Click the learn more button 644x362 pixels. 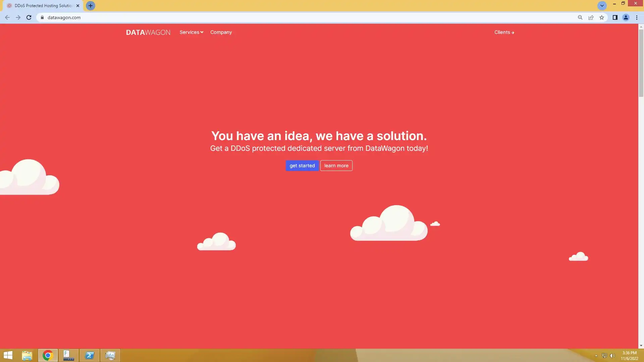[336, 166]
